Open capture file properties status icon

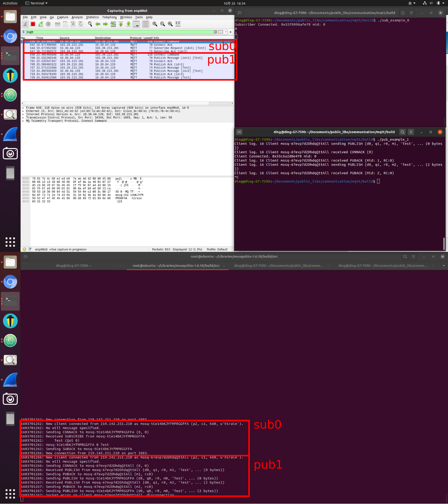click(30, 249)
